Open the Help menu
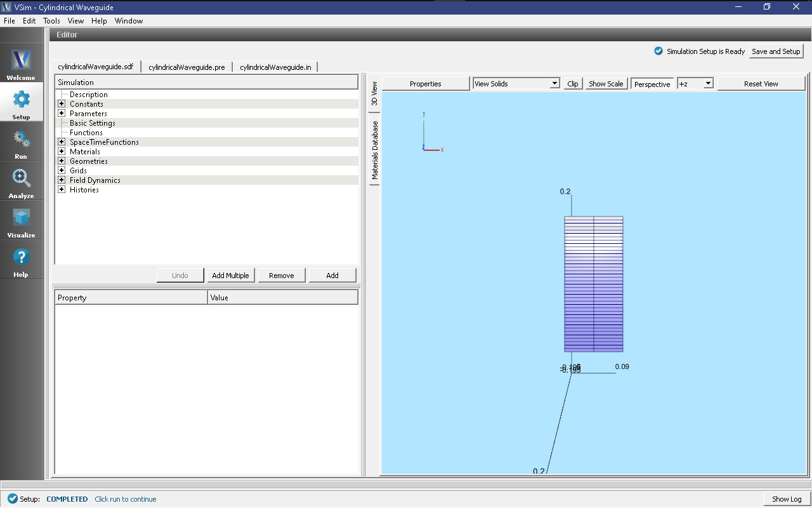 point(99,21)
